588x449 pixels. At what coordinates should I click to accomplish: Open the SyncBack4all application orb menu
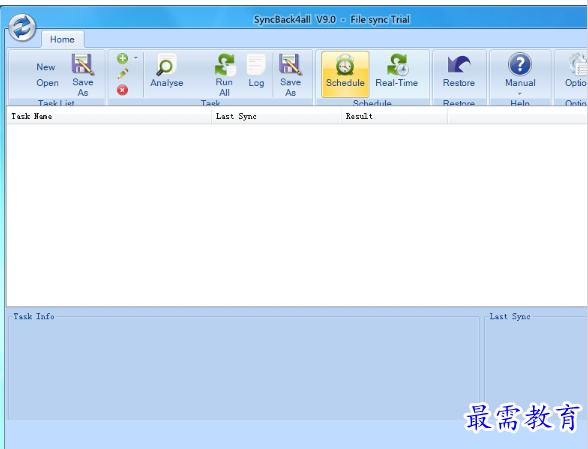(x=22, y=27)
